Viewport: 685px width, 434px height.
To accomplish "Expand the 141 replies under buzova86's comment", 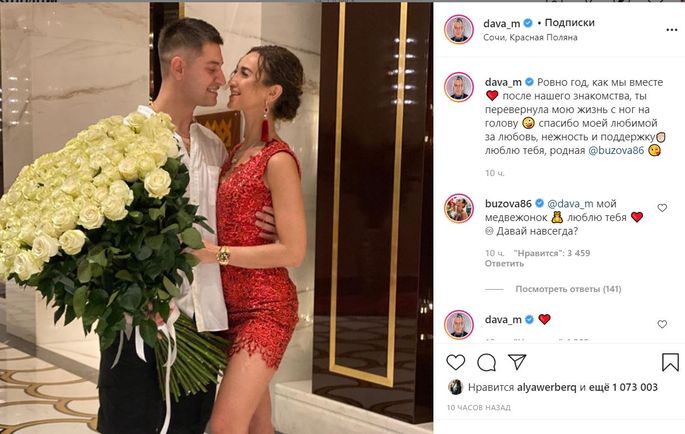I will point(568,289).
